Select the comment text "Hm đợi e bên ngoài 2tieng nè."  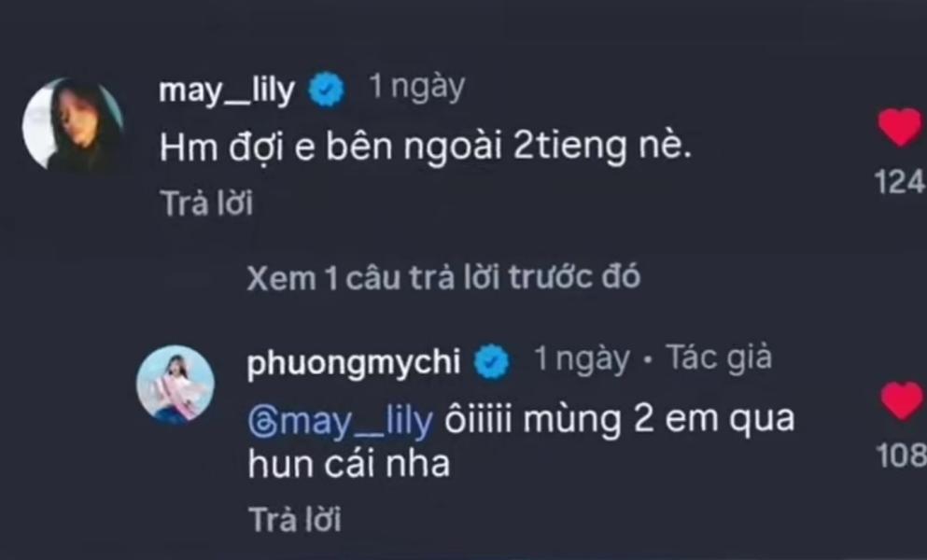[x=425, y=147]
